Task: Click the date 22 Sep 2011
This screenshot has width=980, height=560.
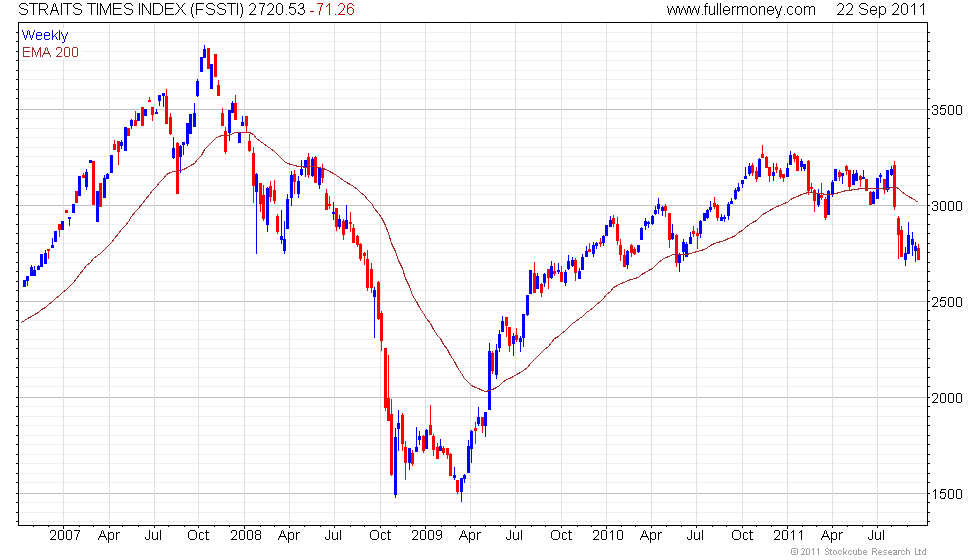Action: pos(881,10)
